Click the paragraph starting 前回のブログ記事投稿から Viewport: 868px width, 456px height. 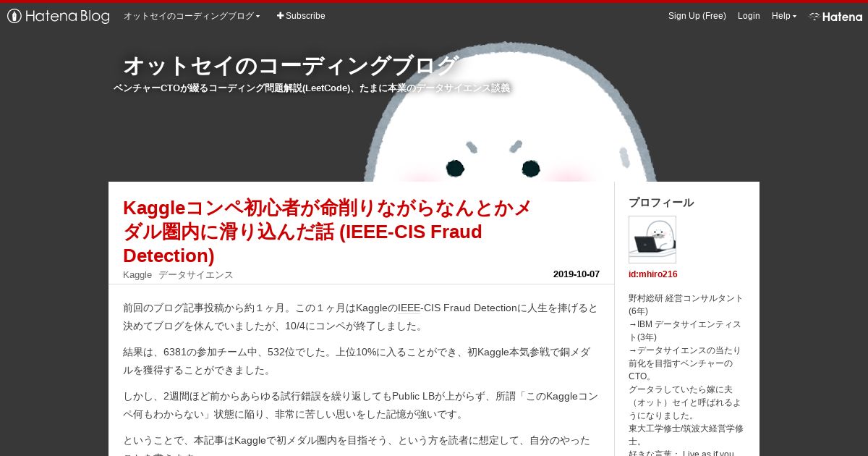click(360, 316)
